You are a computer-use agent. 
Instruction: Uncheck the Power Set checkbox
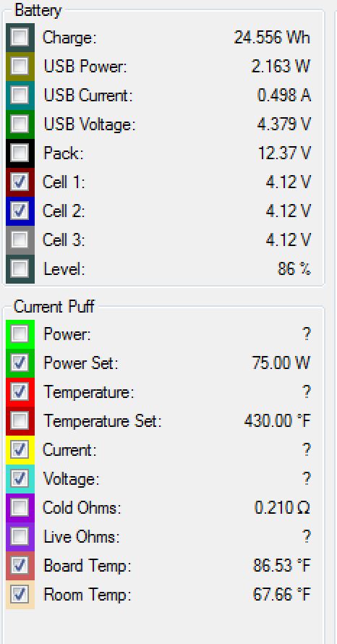20,363
